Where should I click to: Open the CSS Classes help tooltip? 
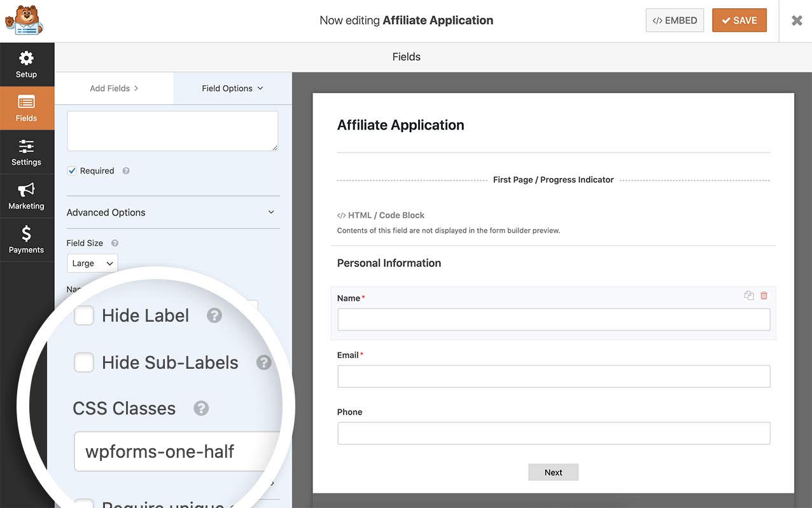tap(201, 408)
